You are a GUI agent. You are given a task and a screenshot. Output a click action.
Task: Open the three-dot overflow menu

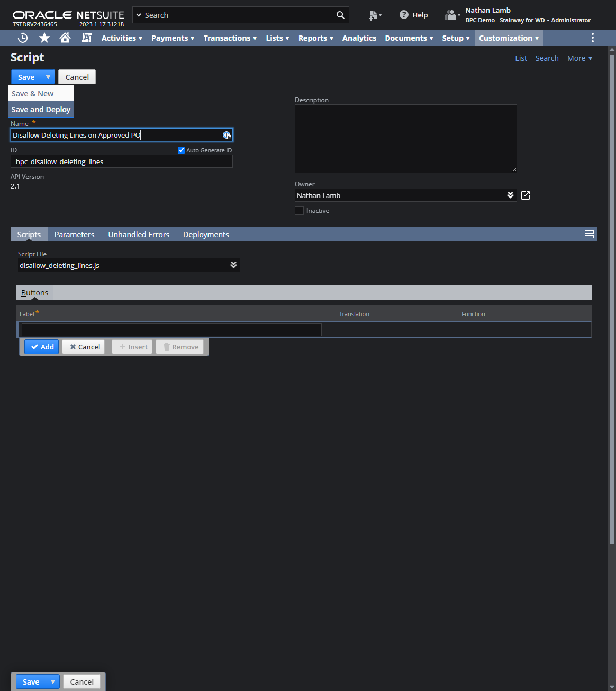tap(592, 38)
